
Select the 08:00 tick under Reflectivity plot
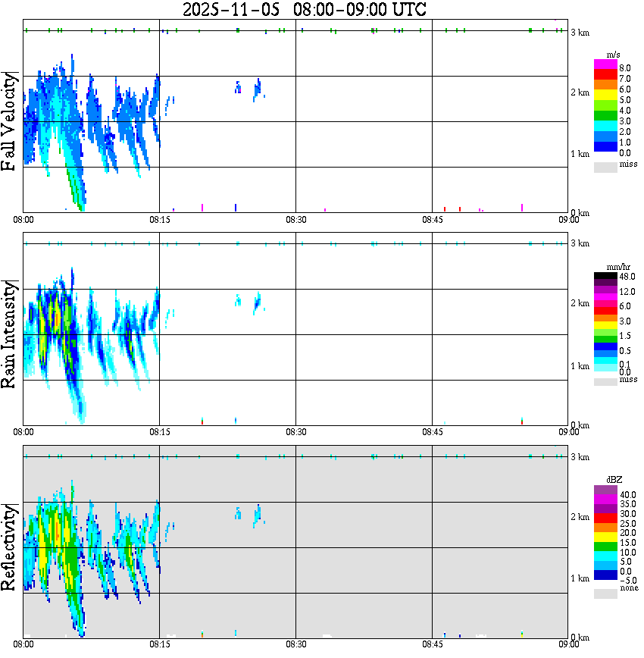pyautogui.click(x=23, y=644)
